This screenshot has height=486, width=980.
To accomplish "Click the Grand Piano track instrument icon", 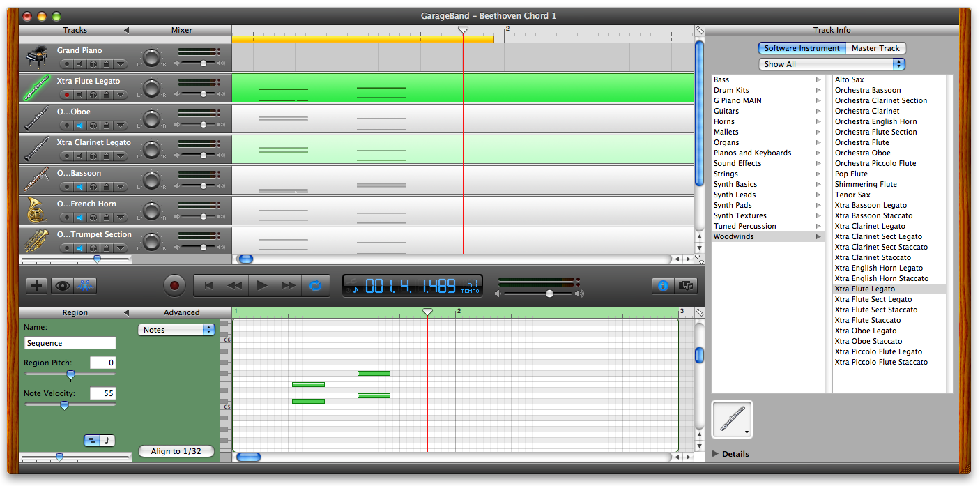I will (36, 56).
